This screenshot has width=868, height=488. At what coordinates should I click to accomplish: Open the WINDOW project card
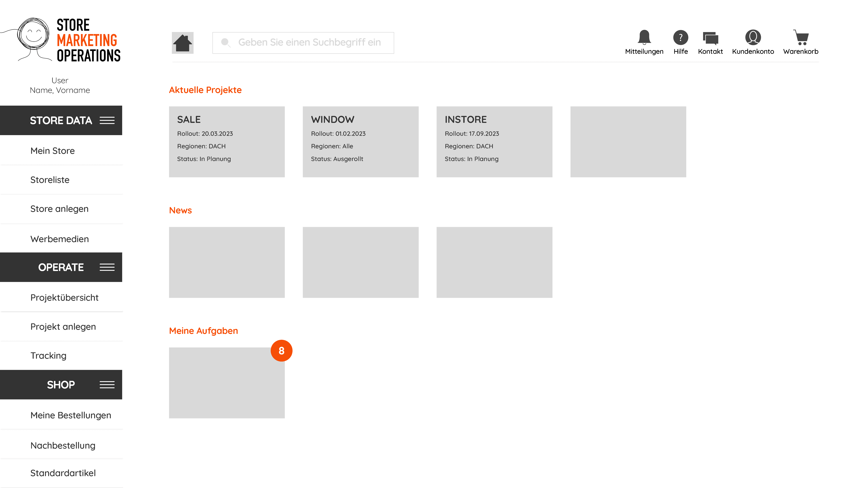361,142
